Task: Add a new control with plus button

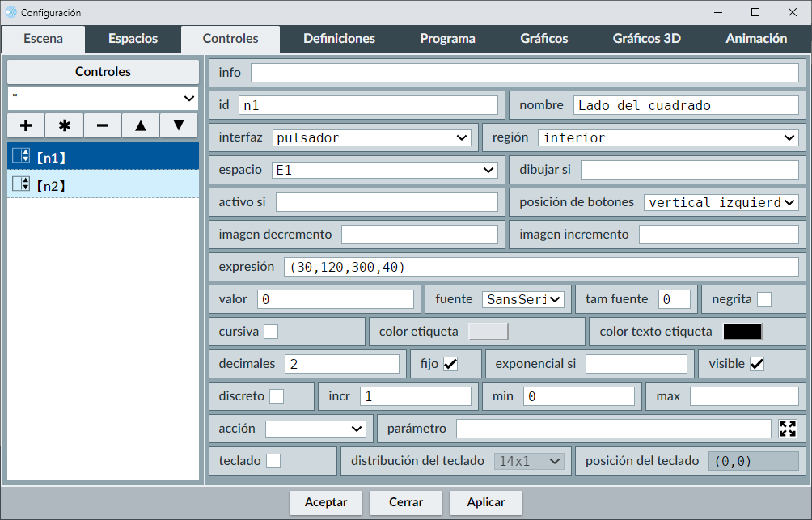Action: click(x=26, y=125)
